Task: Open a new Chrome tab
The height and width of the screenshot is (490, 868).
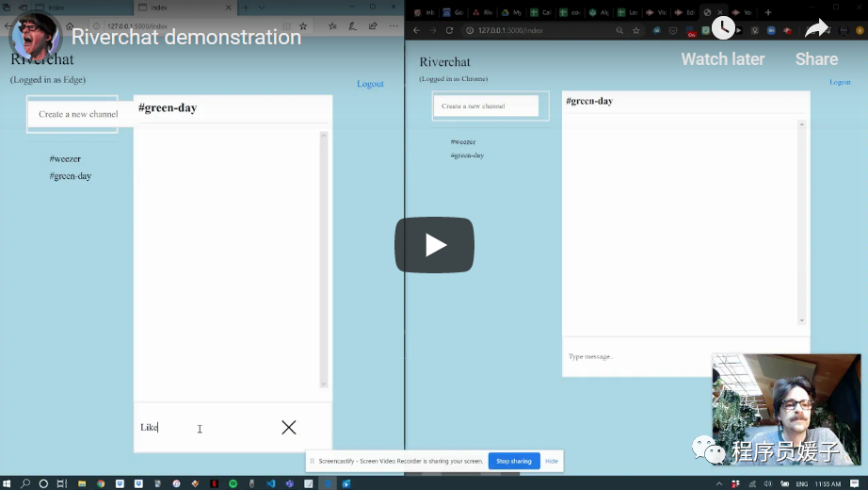Action: click(x=768, y=12)
